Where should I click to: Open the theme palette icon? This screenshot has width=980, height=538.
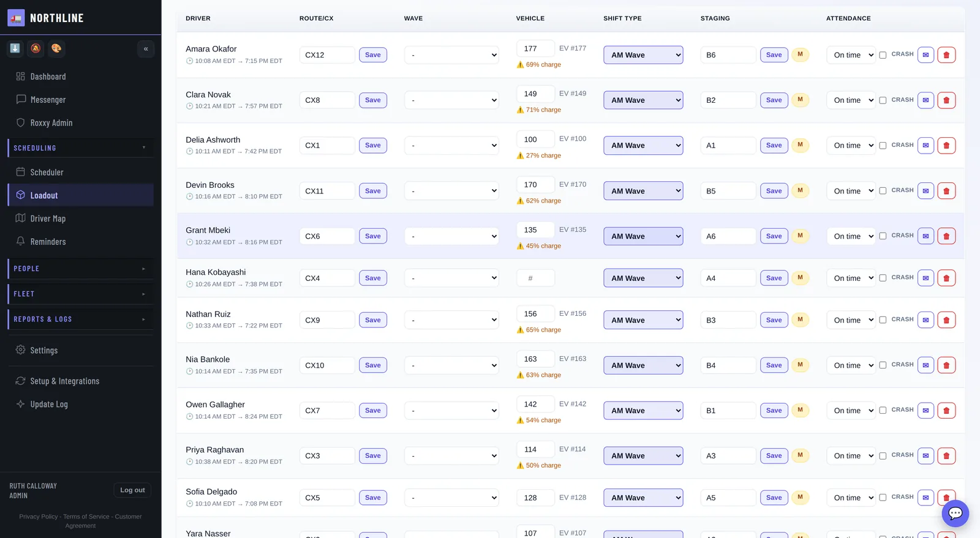pyautogui.click(x=56, y=48)
